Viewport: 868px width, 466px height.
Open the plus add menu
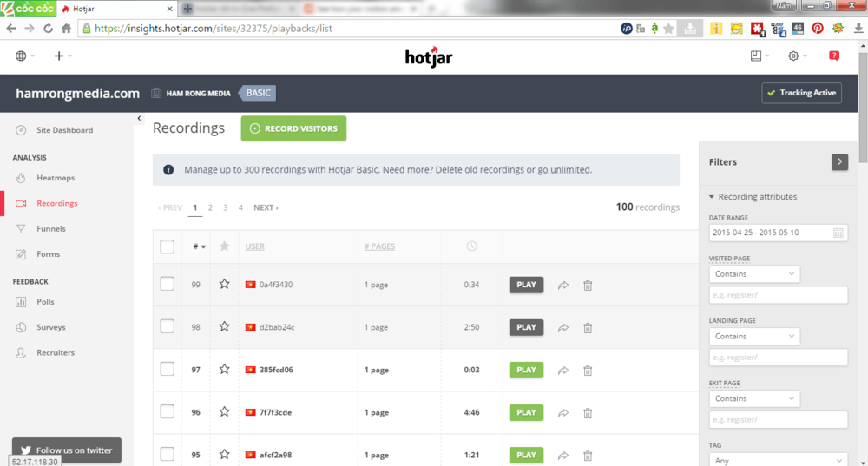pyautogui.click(x=62, y=56)
